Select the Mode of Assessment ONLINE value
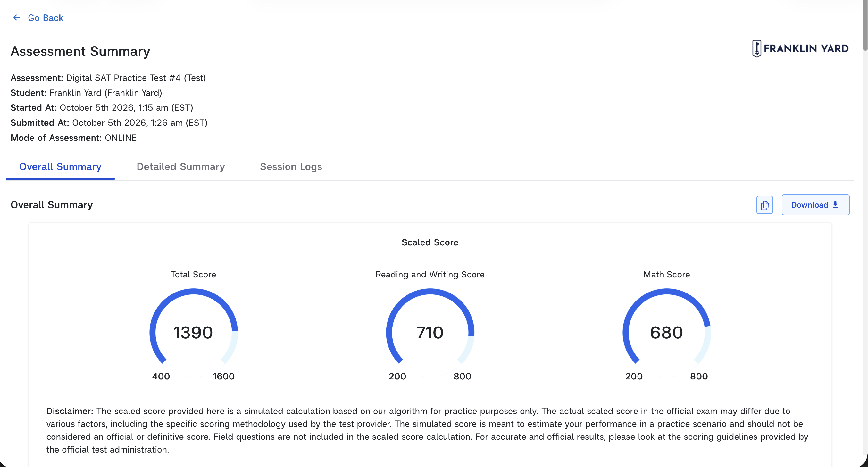 point(120,138)
